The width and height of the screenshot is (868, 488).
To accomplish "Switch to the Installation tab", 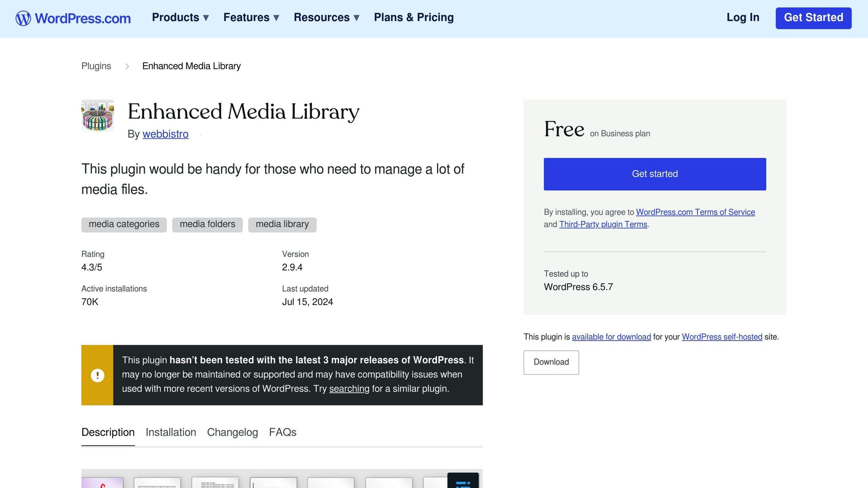I will [x=171, y=432].
